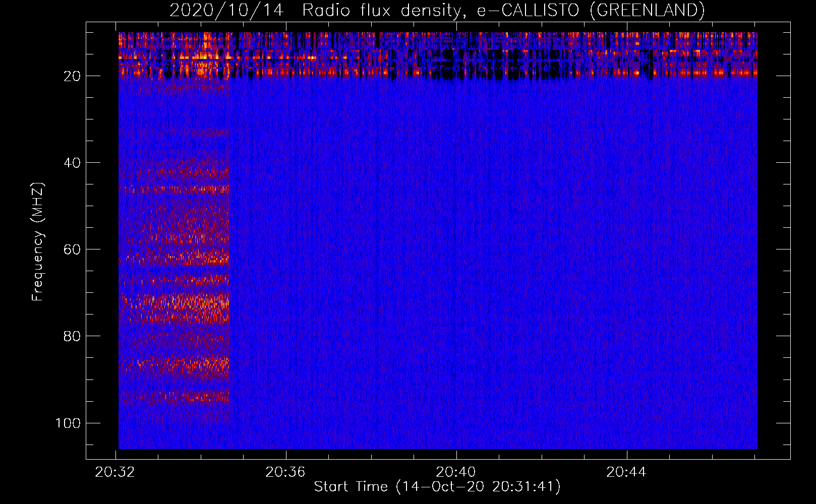Click the '20' frequency axis label
This screenshot has height=504, width=816.
[72, 76]
